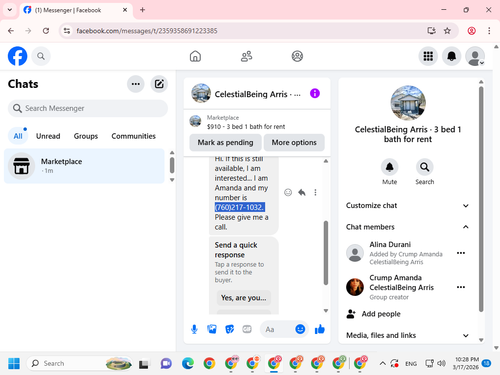
Task: Choose a sticker icon
Action: click(229, 330)
